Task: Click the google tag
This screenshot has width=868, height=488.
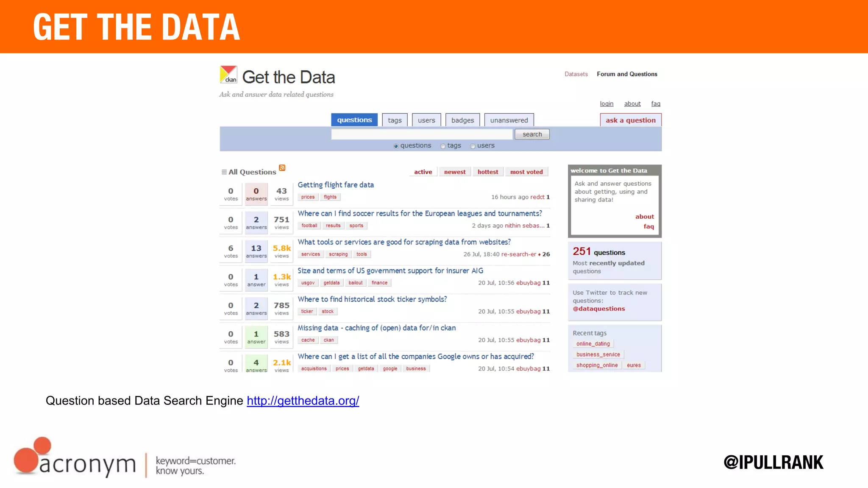Action: point(390,369)
